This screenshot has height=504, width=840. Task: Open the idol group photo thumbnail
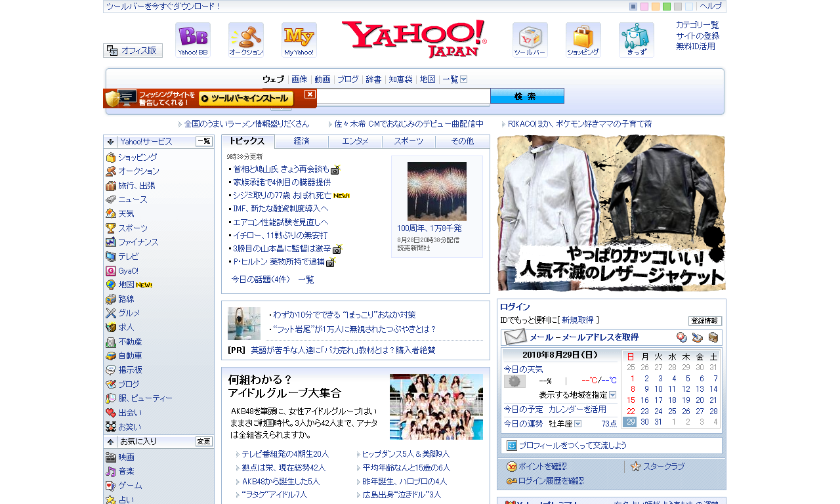click(436, 407)
